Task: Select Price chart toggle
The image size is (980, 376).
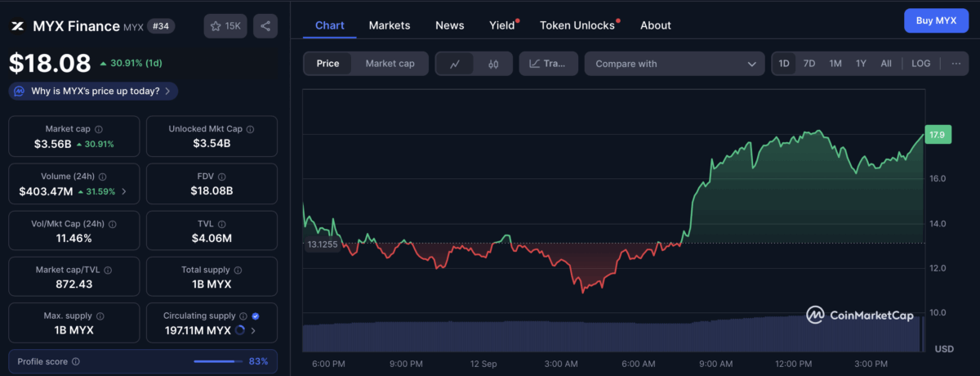Action: (x=328, y=64)
